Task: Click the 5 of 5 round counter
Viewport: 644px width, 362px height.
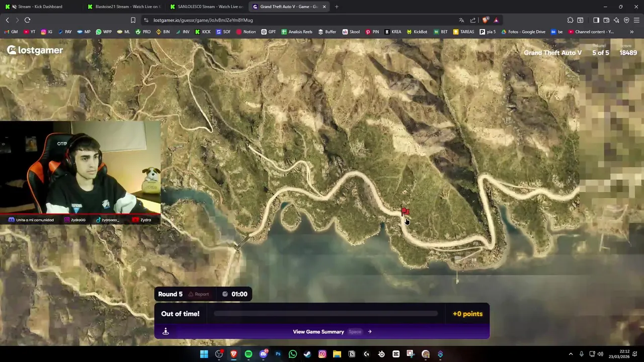Action: pyautogui.click(x=600, y=53)
